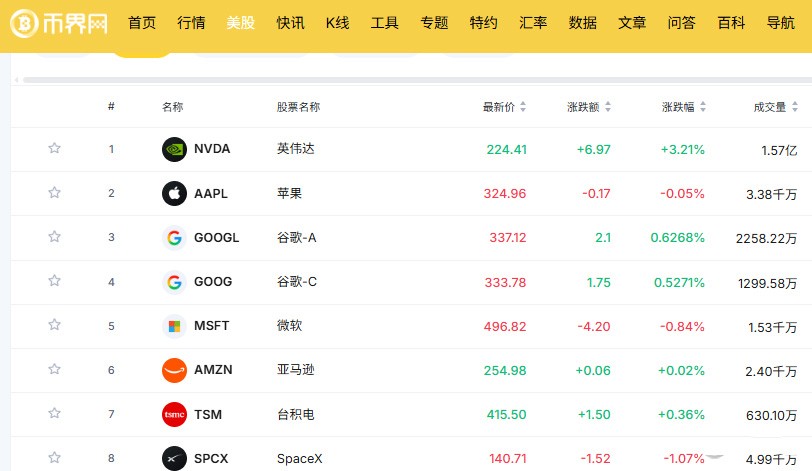Add MSFT to favorites via star

(54, 325)
